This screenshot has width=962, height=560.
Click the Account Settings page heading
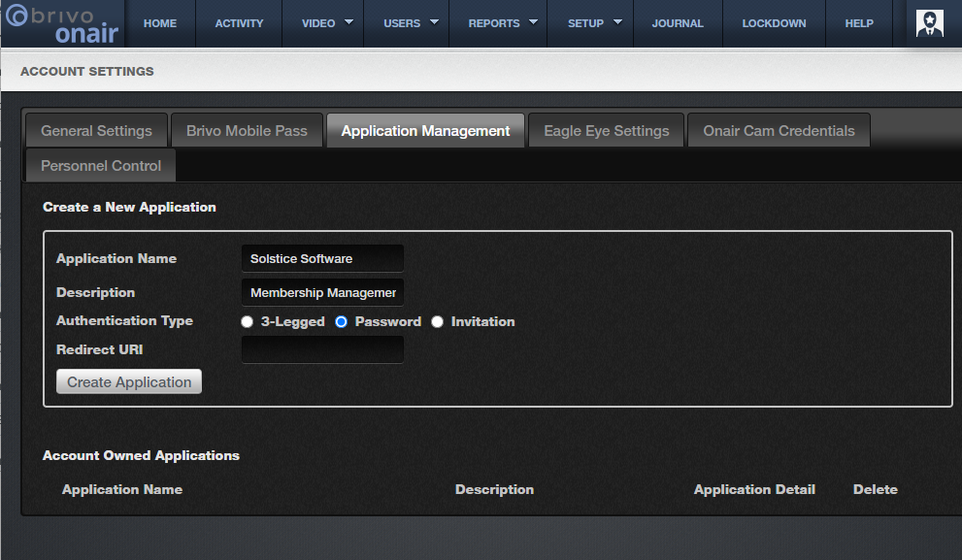(x=87, y=71)
